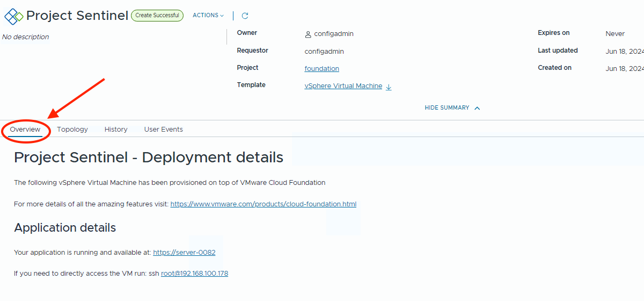Click the 'Application details' heading

point(65,228)
